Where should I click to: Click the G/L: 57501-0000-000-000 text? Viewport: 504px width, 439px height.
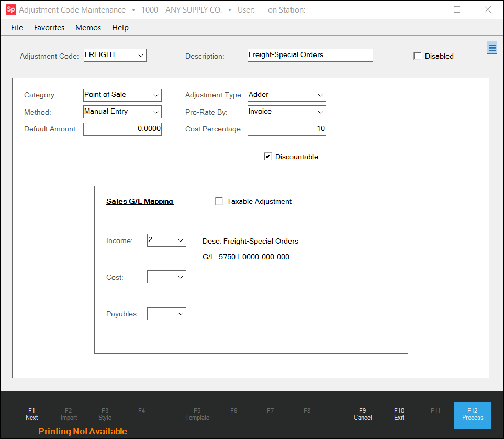point(246,257)
